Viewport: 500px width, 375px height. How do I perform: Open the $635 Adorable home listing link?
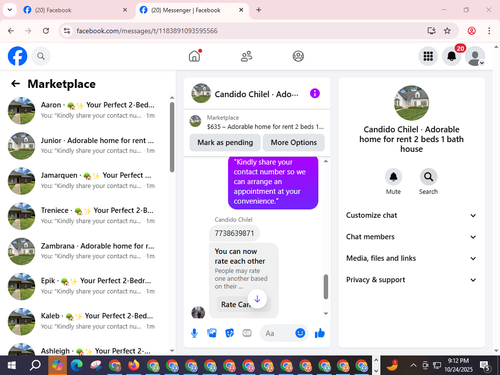click(x=257, y=122)
